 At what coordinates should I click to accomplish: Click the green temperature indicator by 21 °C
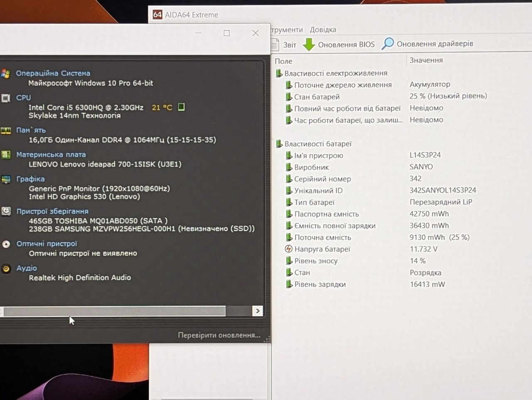coord(181,107)
